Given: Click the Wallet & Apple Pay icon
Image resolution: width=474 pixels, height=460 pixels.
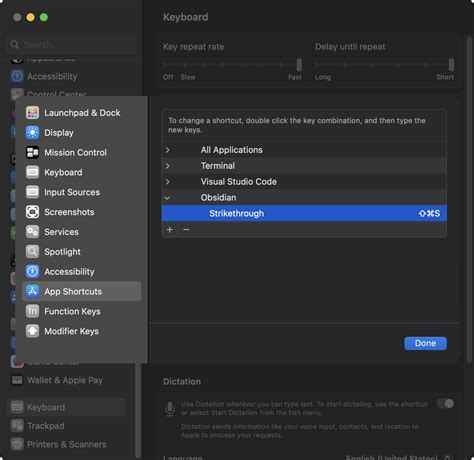Looking at the screenshot, I should (17, 380).
